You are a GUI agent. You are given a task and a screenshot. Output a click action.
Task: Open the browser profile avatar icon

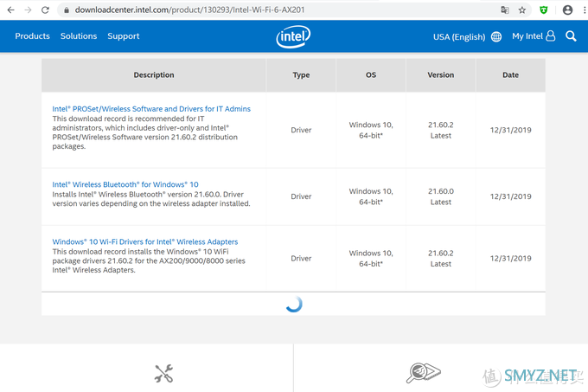(x=567, y=10)
